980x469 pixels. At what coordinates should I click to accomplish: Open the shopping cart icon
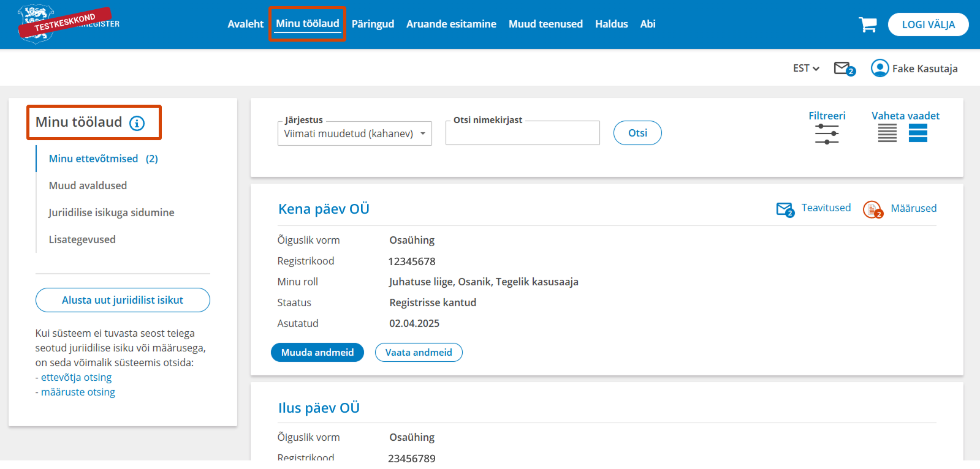click(x=867, y=24)
